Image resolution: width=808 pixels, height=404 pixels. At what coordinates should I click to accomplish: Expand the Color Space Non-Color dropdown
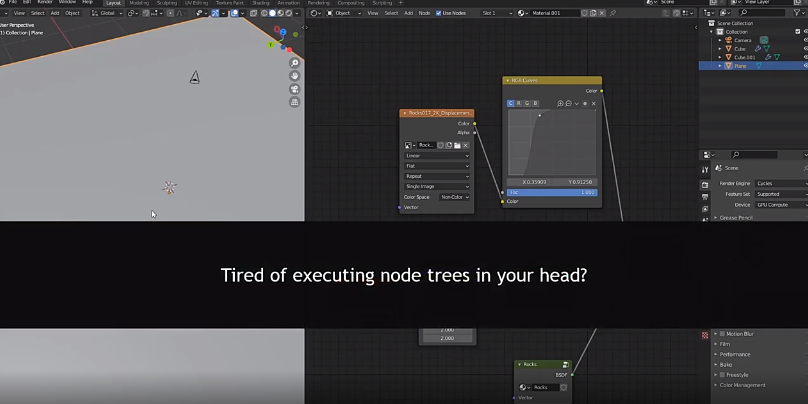tap(455, 197)
